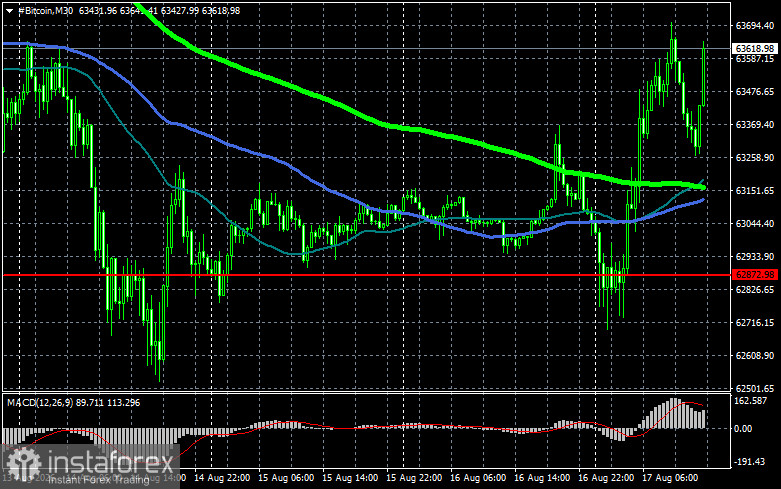Click the instaforex gear logo icon
The width and height of the screenshot is (781, 489).
coord(22,464)
